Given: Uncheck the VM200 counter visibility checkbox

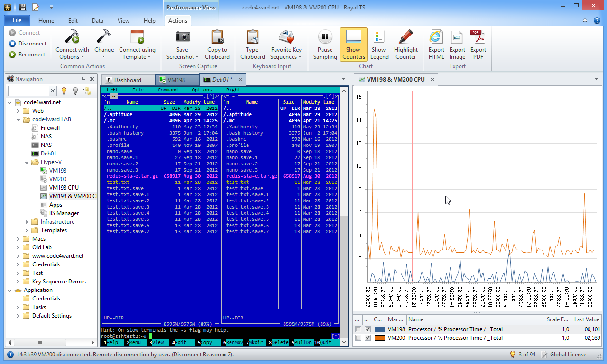Looking at the screenshot, I should tap(368, 338).
